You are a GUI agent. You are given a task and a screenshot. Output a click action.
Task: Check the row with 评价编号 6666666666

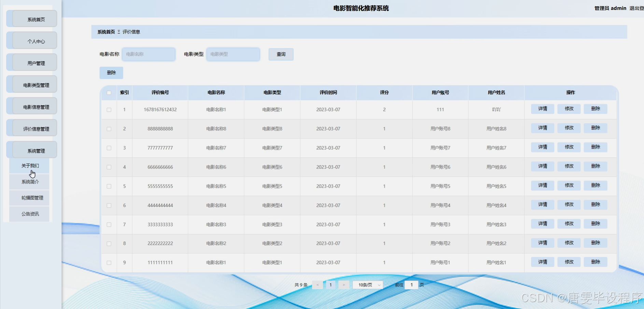(109, 167)
